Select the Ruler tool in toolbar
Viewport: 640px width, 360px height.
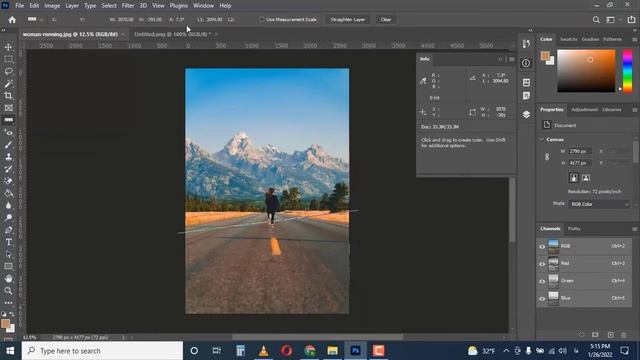click(8, 120)
